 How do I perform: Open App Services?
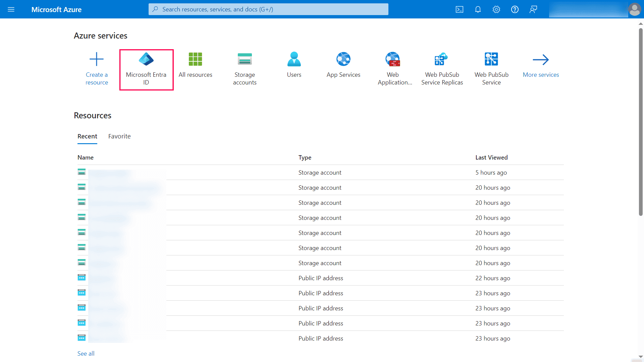(343, 65)
